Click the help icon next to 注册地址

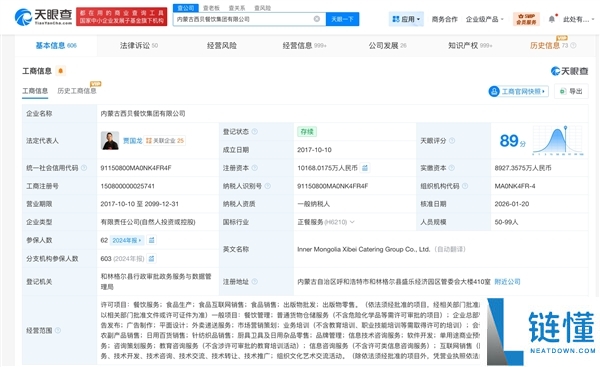click(x=254, y=282)
